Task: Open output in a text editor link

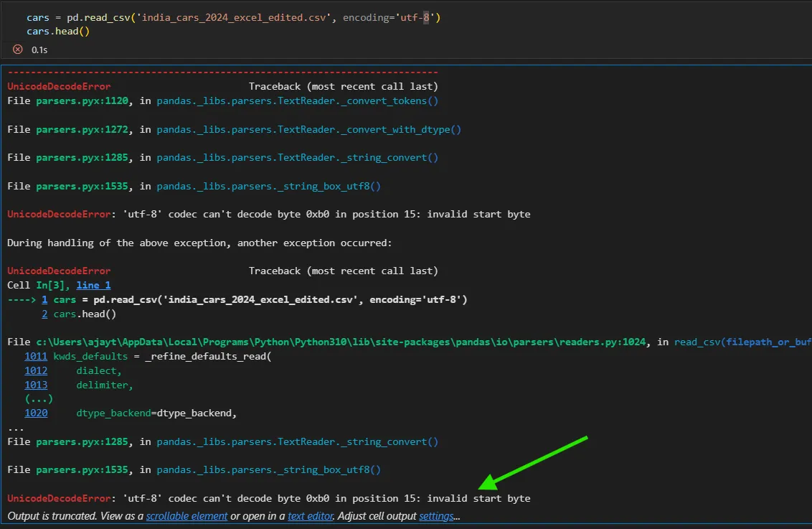Action: (310, 516)
